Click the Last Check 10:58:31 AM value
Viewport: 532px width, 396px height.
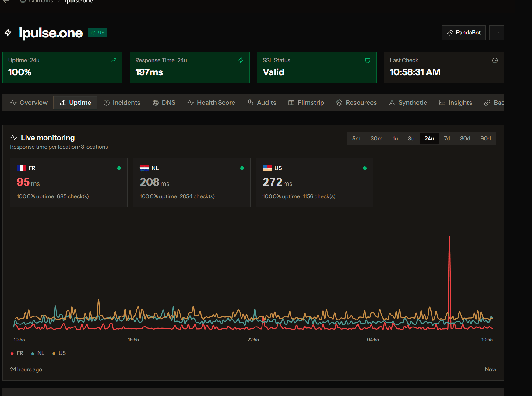click(415, 72)
